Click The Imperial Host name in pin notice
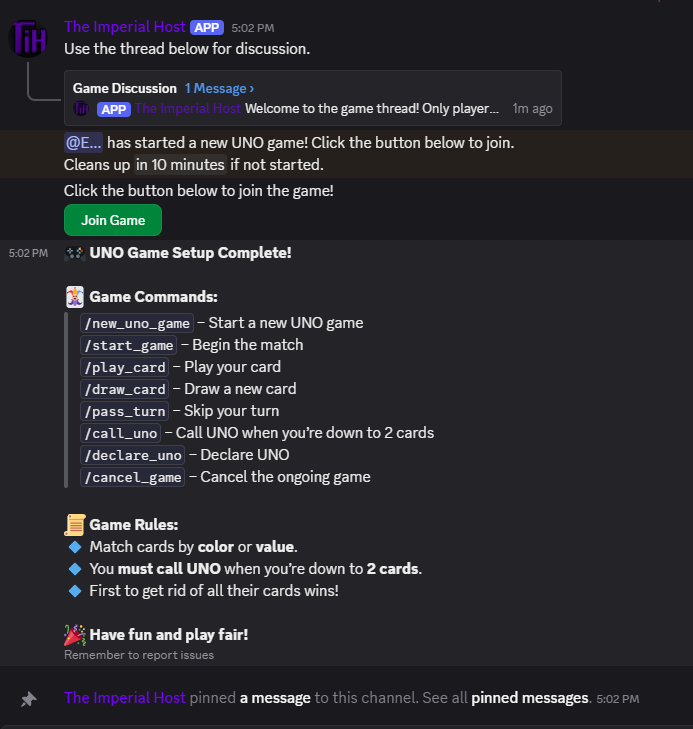The image size is (693, 729). (x=125, y=698)
